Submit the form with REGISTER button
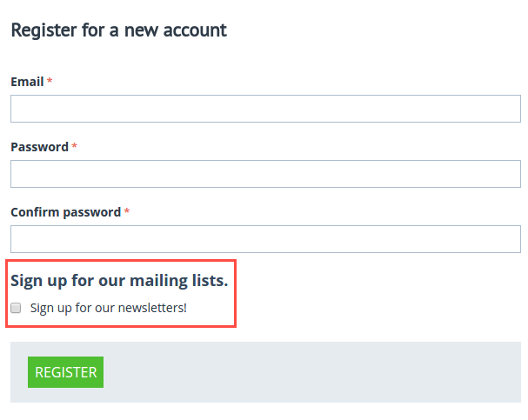 65,372
